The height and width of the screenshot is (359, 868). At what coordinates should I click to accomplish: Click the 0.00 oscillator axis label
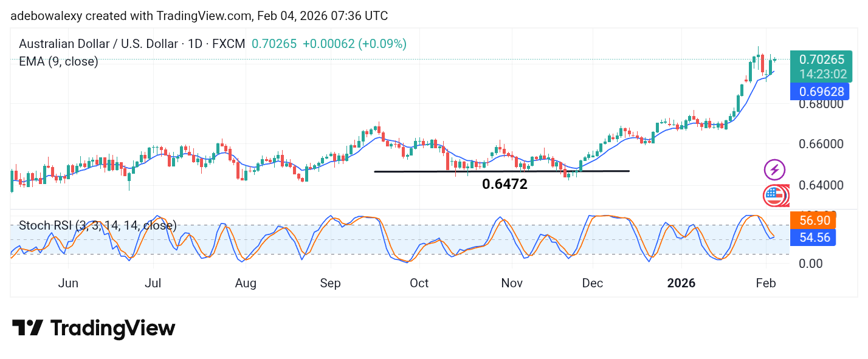(x=811, y=263)
